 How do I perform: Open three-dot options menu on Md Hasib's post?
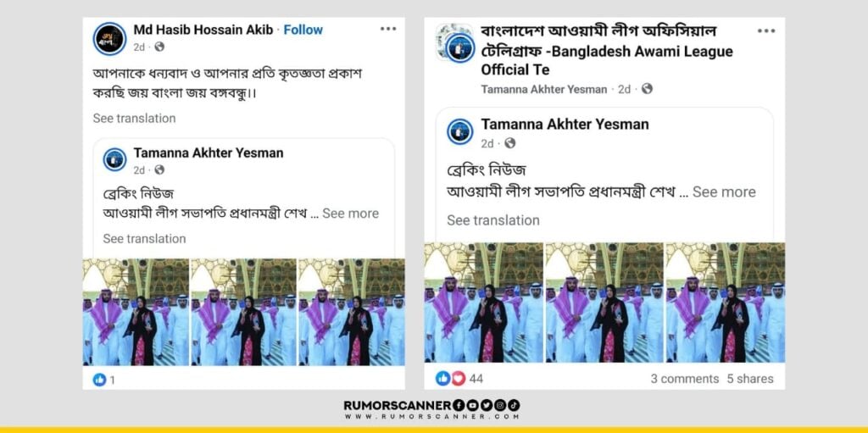pos(388,30)
